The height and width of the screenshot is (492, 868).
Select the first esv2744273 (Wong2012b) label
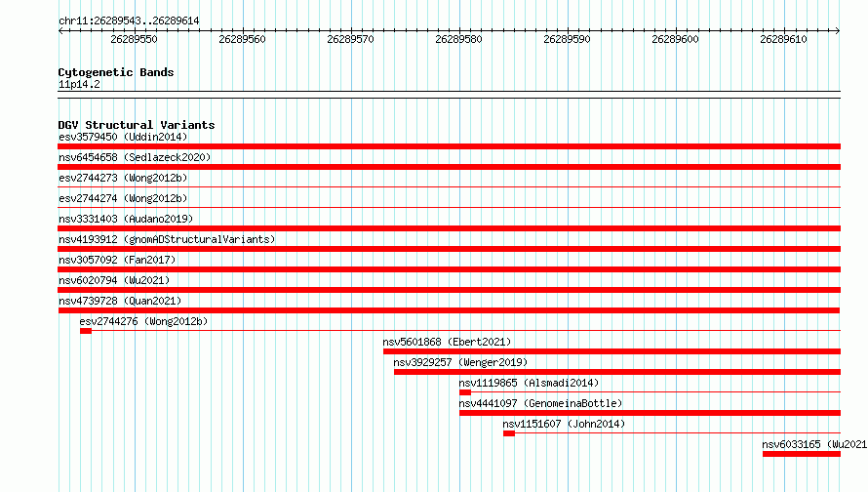[x=123, y=178]
